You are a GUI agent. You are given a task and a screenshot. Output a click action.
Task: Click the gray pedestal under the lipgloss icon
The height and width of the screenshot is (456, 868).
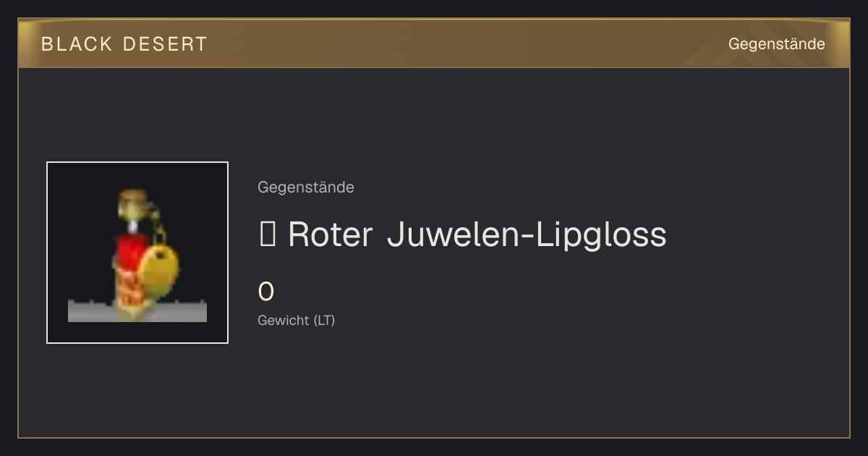[x=137, y=311]
